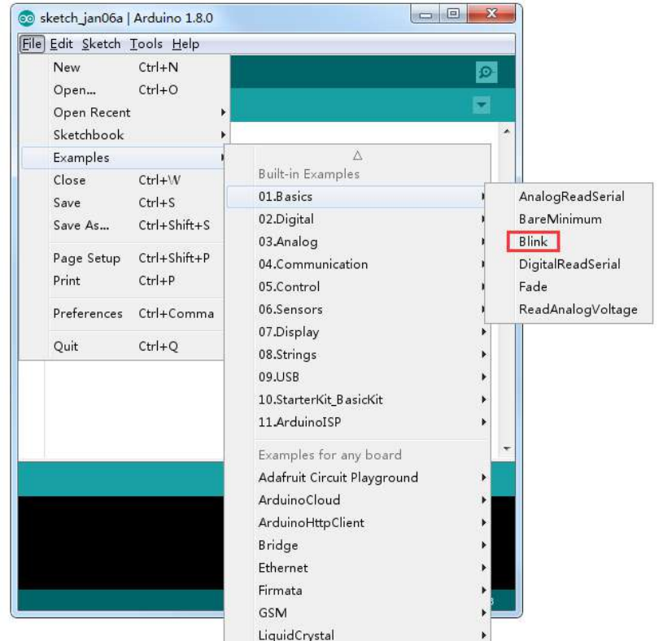Viewport: 672px width, 641px height.
Task: Open ArduinoCloud examples submenu
Action: click(x=358, y=500)
